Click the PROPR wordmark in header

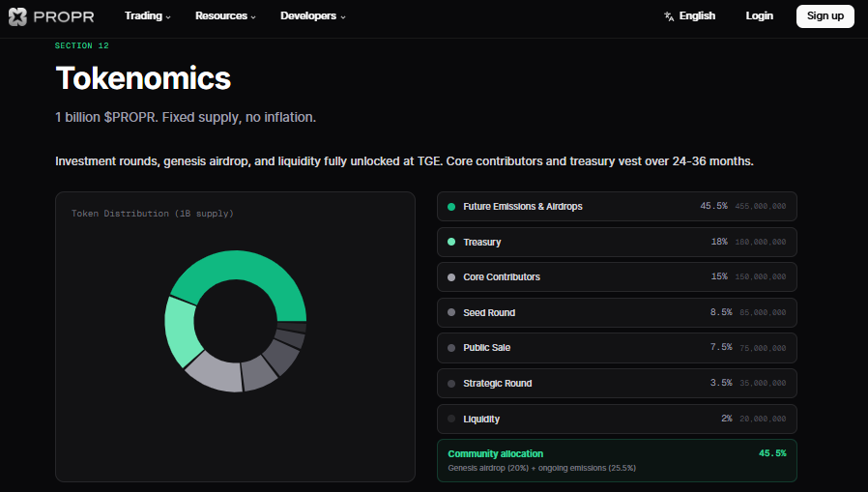tap(64, 16)
